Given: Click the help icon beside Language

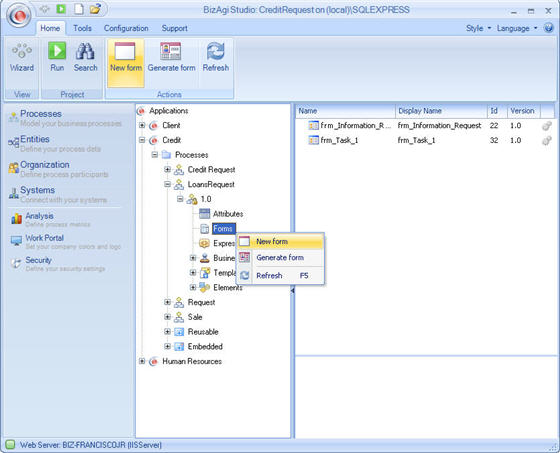Looking at the screenshot, I should (548, 28).
